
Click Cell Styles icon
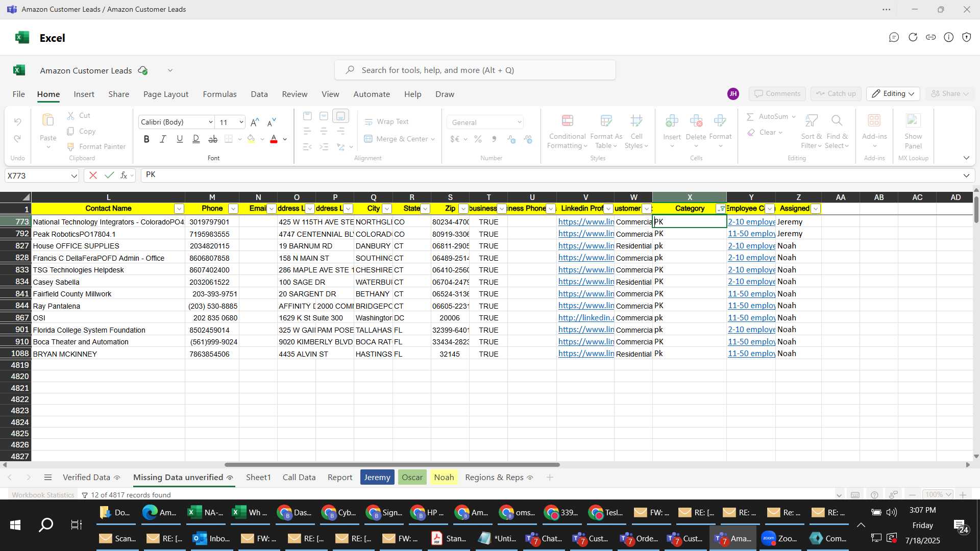point(636,120)
